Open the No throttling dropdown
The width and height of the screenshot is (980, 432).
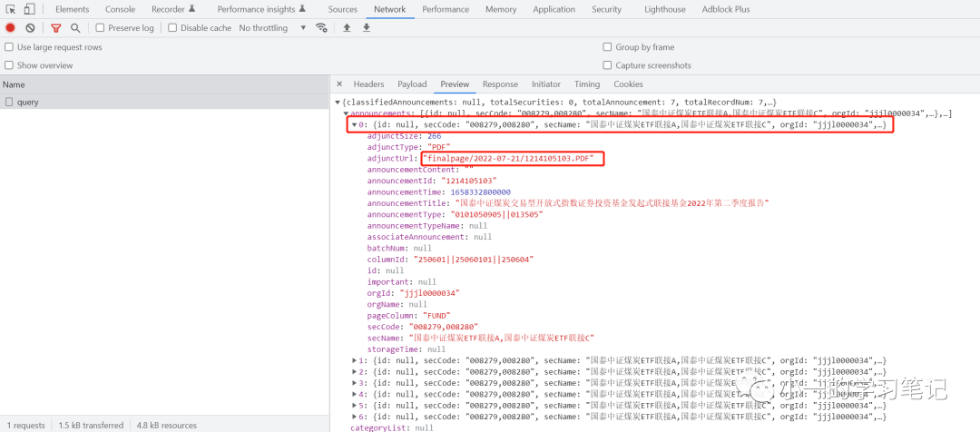(272, 28)
